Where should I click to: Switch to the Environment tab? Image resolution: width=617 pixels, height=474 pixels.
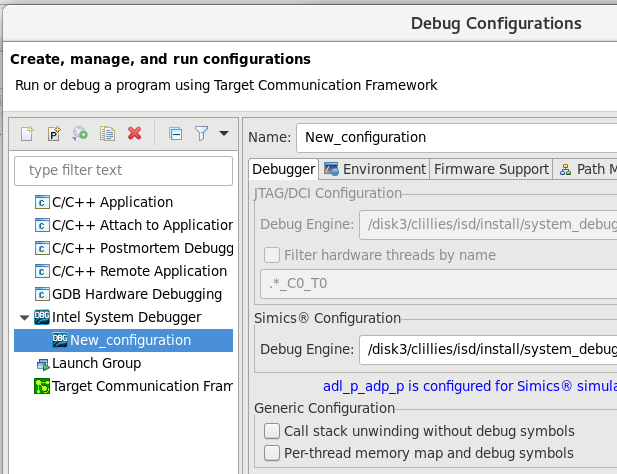(x=374, y=169)
